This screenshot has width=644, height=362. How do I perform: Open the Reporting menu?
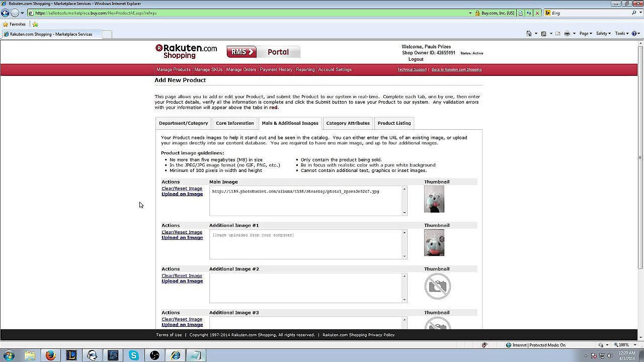305,69
